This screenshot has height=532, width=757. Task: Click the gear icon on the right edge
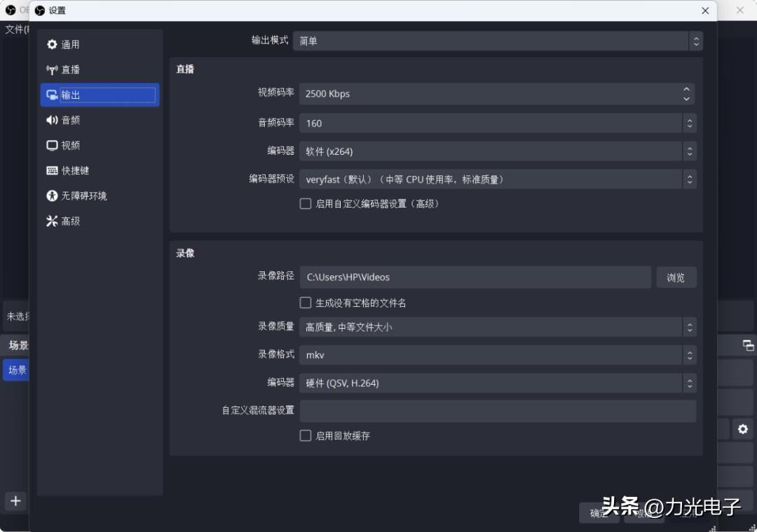pos(742,429)
